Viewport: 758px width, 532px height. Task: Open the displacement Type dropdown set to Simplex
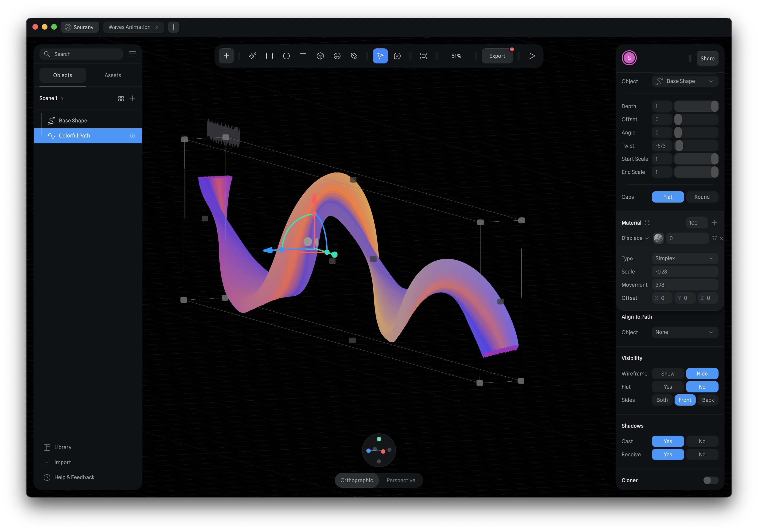684,258
